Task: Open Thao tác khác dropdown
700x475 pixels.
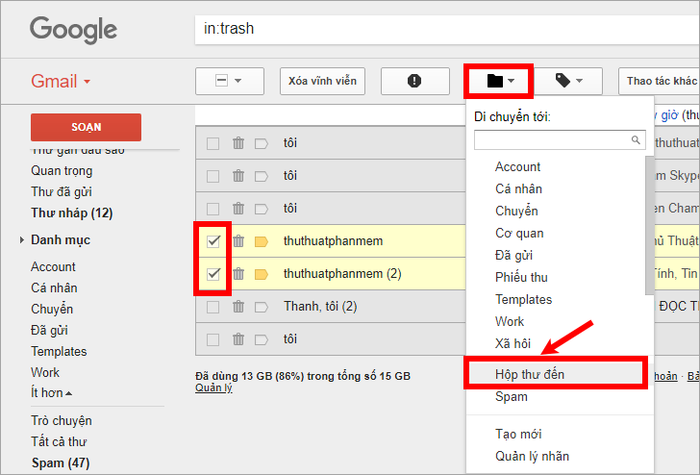Action: [x=659, y=81]
